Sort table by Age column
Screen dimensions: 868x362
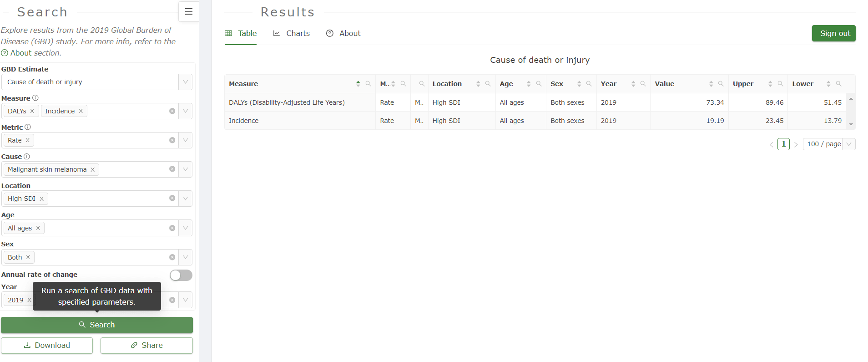pyautogui.click(x=529, y=84)
